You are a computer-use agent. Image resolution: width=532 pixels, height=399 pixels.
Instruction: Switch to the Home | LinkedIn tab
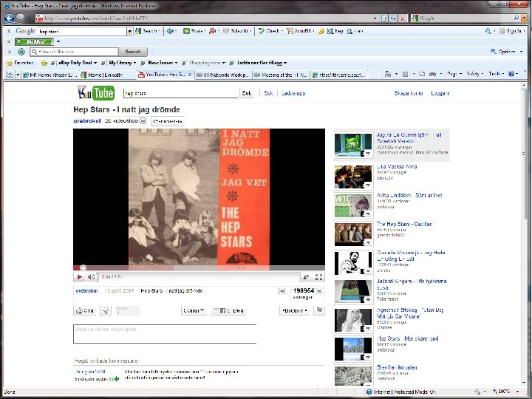point(101,75)
